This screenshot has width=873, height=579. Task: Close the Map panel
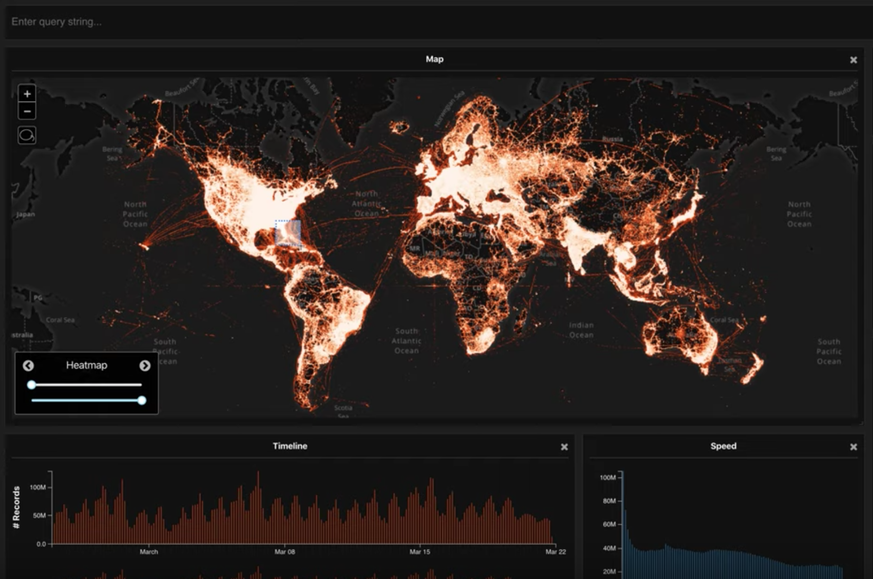(853, 60)
